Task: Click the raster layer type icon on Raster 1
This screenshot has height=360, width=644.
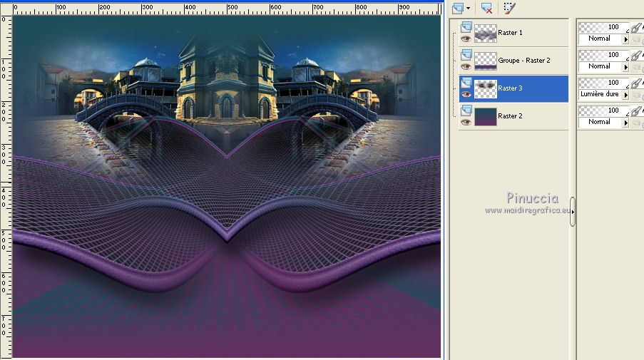Action: [466, 27]
